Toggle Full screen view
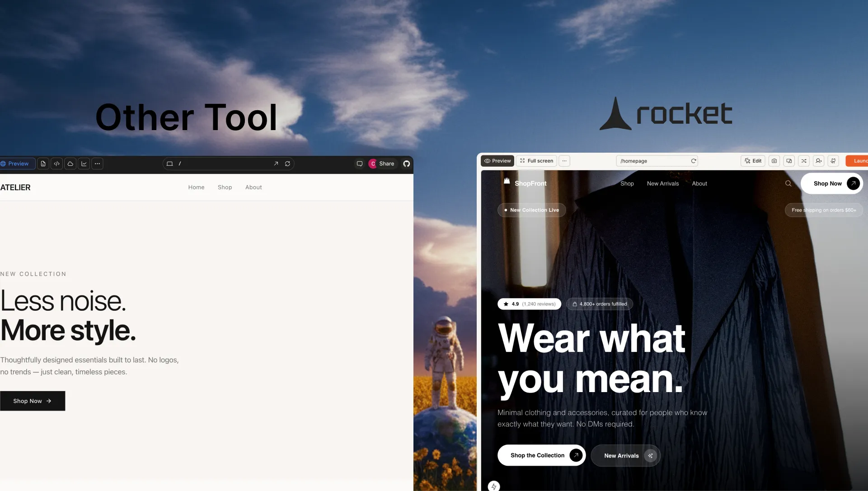This screenshot has height=491, width=868. (536, 161)
